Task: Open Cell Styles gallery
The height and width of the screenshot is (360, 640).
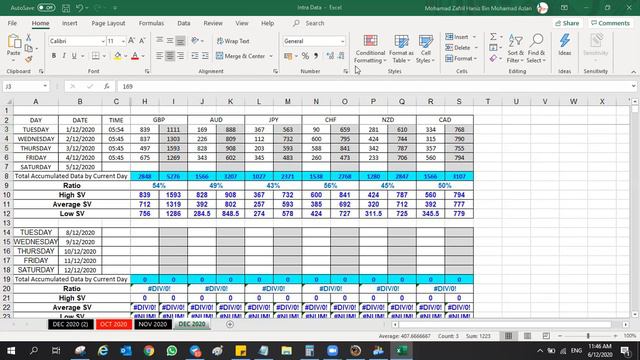Action: [x=425, y=49]
